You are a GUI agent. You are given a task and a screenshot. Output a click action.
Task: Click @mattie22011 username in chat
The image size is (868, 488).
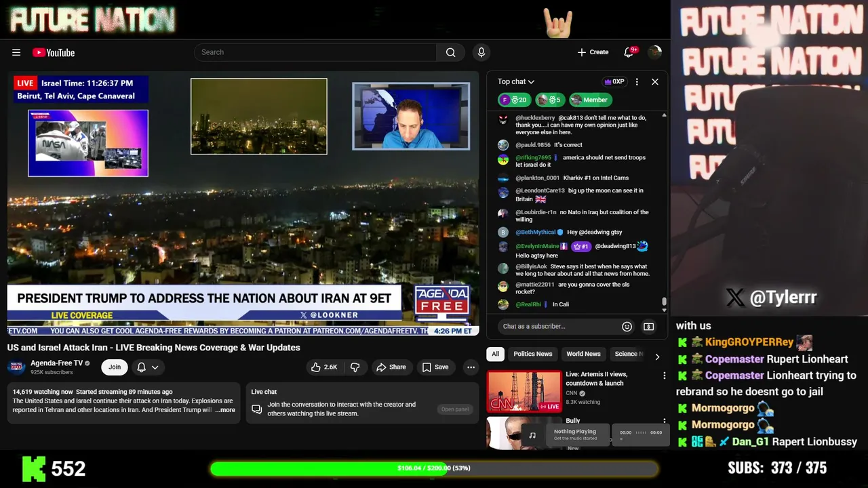coord(535,285)
